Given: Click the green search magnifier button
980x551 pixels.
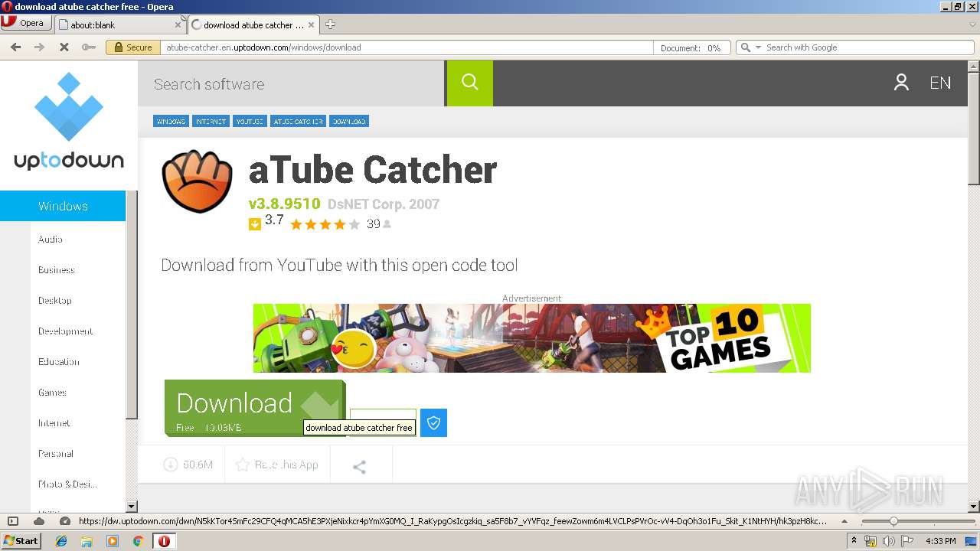Looking at the screenshot, I should 469,83.
